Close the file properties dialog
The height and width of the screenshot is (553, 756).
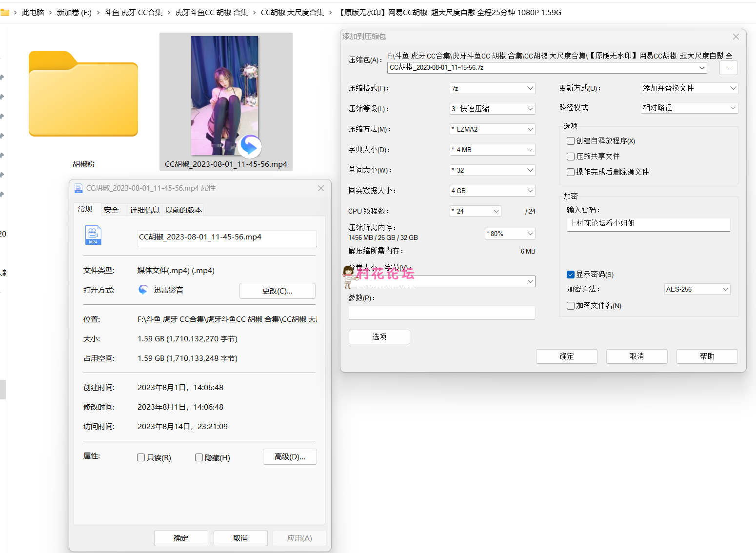point(320,188)
